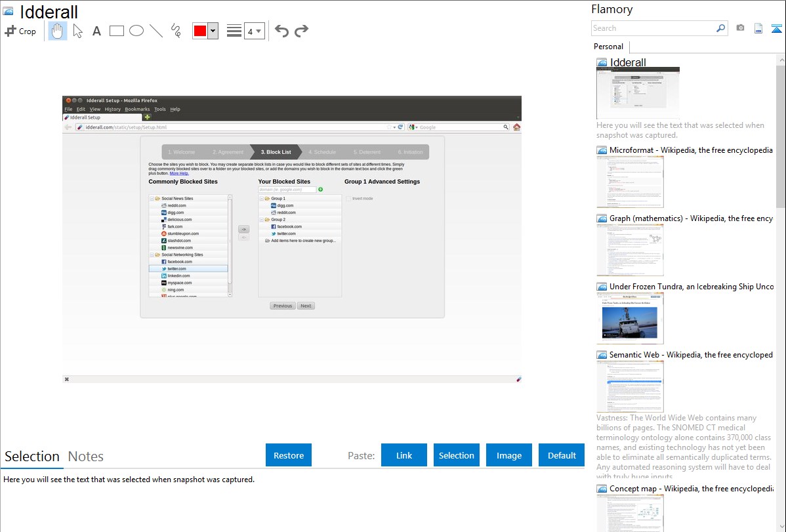Viewport: 786px width, 532px height.
Task: Tick the Invert mode checkbox
Action: point(348,199)
